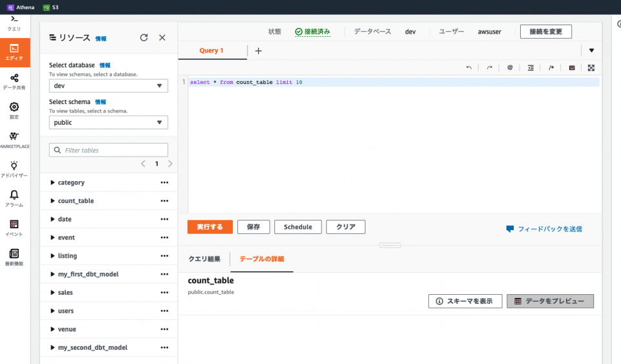Open the Select database dropdown showing dev
The image size is (621, 364).
tap(109, 86)
